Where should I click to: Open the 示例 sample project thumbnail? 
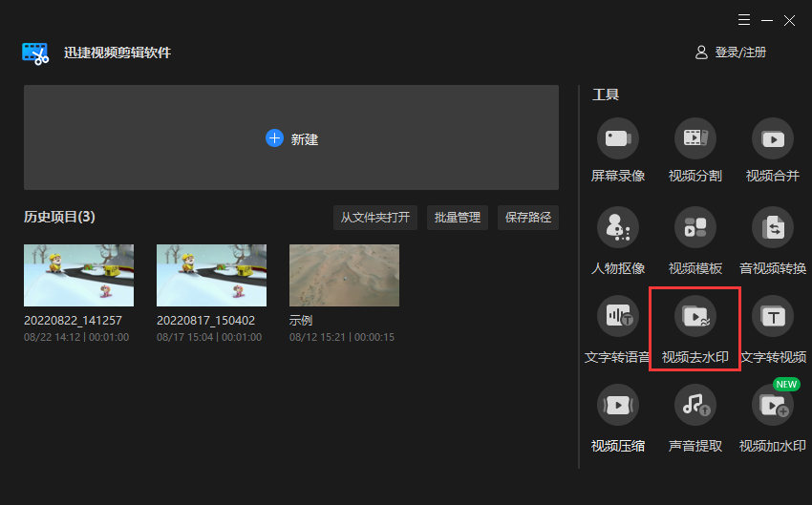coord(344,275)
